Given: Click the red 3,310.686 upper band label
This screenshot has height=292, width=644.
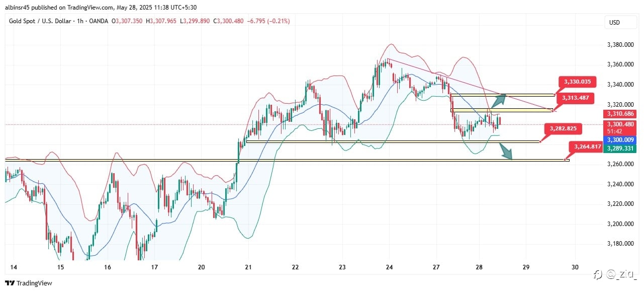Looking at the screenshot, I should [x=621, y=114].
